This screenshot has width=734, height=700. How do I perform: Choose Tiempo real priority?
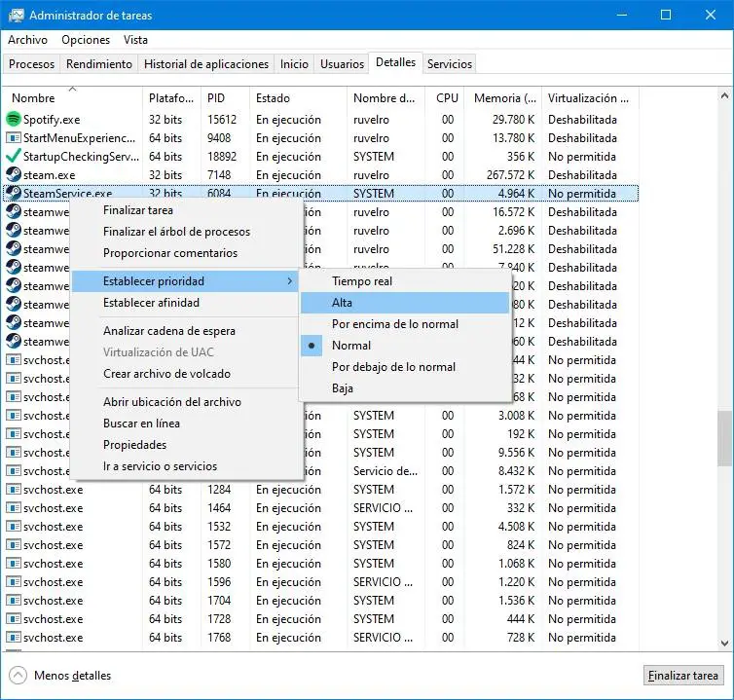(362, 281)
